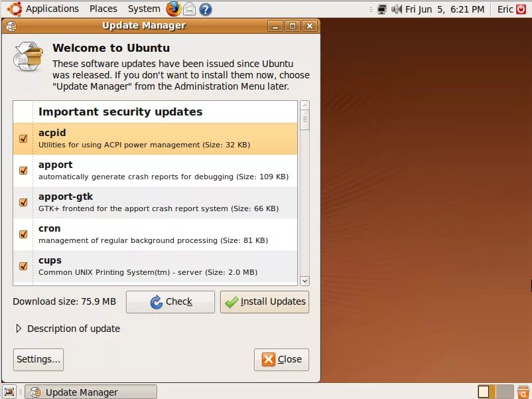Open the Firefox browser launcher icon
532x399 pixels.
[x=173, y=9]
